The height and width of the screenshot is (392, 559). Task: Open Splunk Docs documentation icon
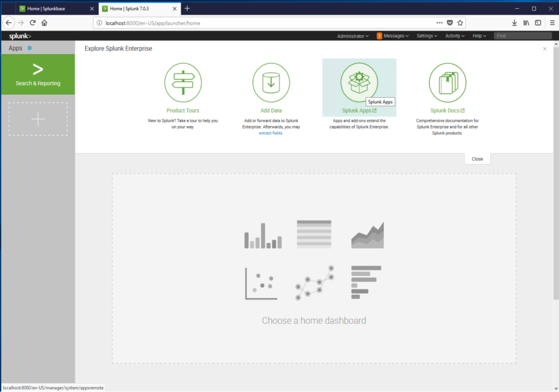pos(447,82)
